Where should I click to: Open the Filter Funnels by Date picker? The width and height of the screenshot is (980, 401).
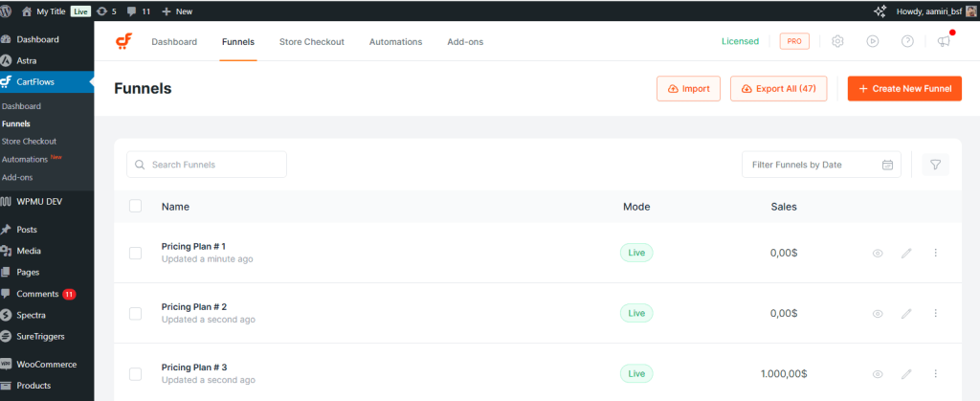click(821, 165)
